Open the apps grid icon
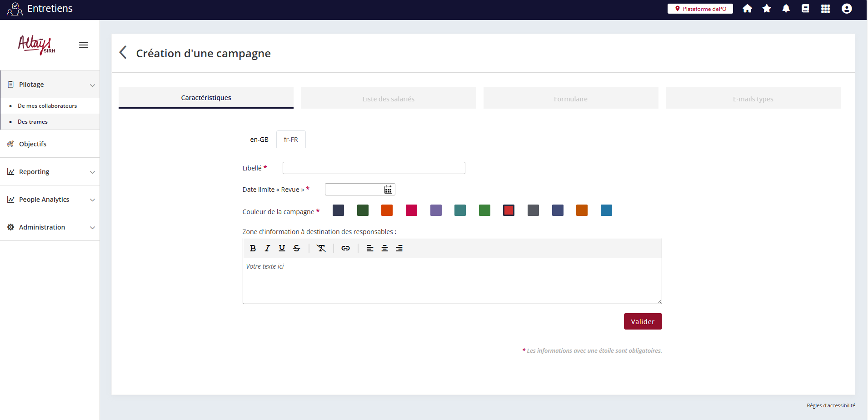Image resolution: width=868 pixels, height=420 pixels. pyautogui.click(x=825, y=9)
